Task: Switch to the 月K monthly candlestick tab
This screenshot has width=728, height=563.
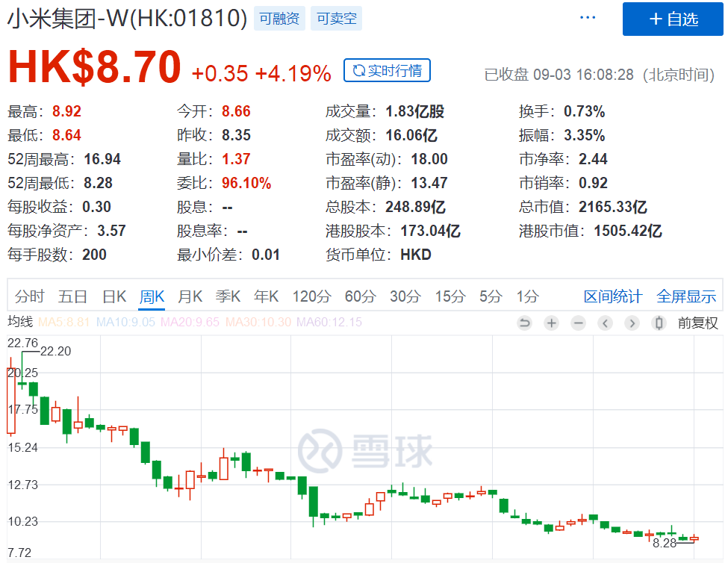Action: 190,296
